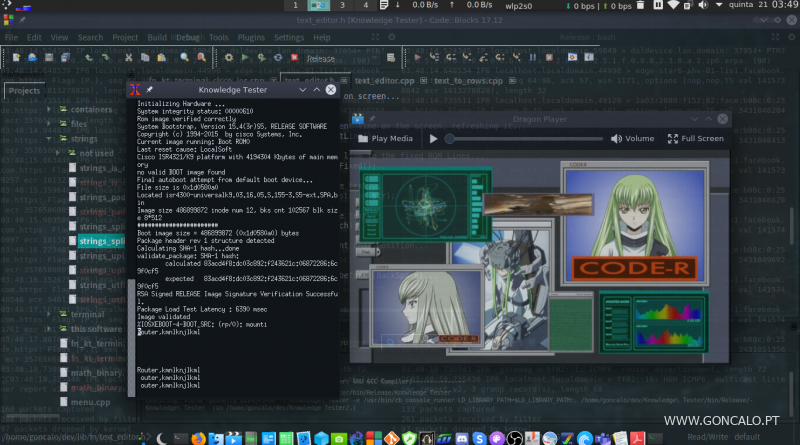
Task: Open the Project menu
Action: coord(125,37)
